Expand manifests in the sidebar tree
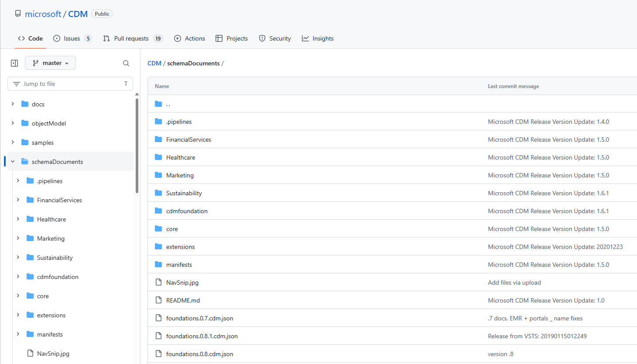 18,334
